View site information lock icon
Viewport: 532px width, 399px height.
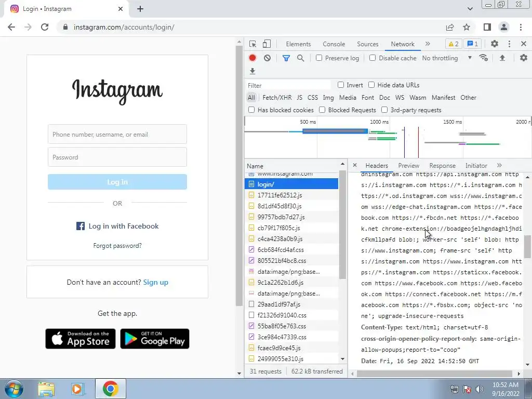[x=65, y=27]
